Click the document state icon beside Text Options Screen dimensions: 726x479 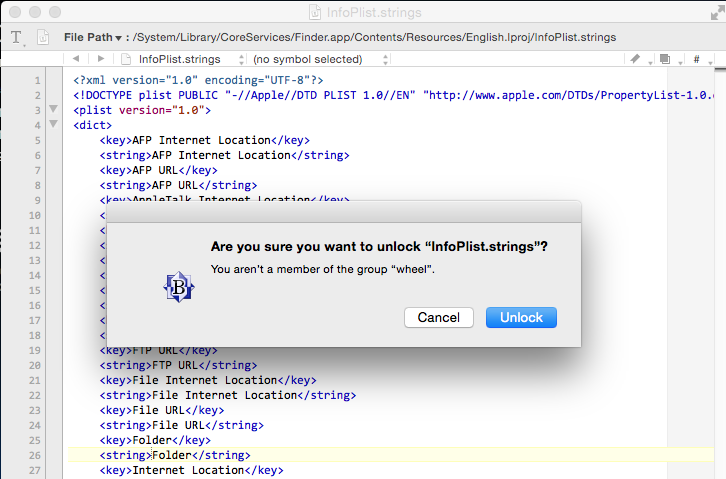point(43,37)
